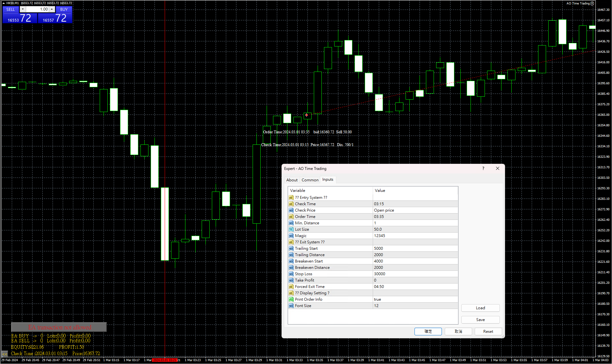Switch to the Common tab

pos(310,180)
